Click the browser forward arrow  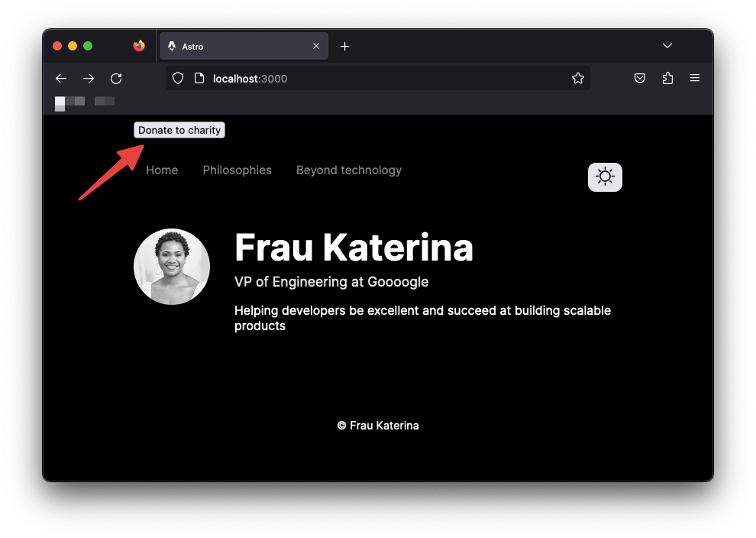pos(89,79)
